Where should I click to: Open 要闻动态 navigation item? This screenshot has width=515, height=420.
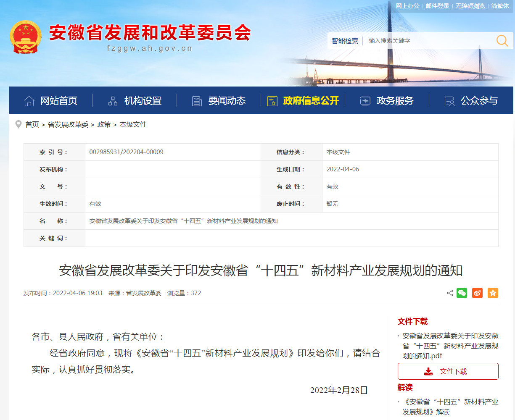point(227,101)
